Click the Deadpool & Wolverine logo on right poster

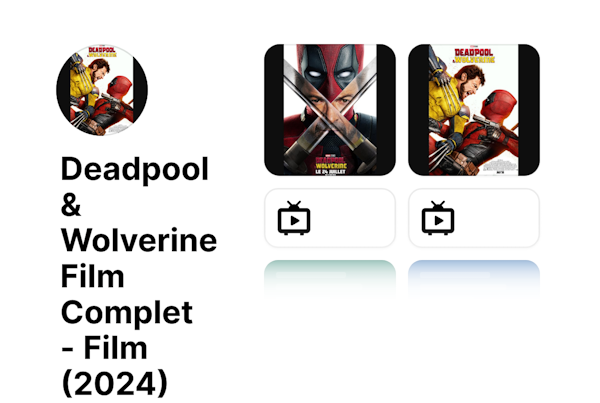(474, 55)
